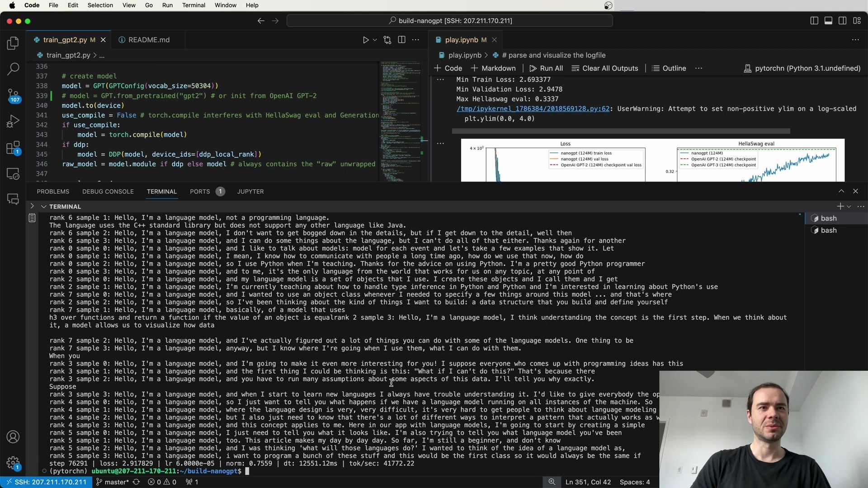This screenshot has height=488, width=868.
Task: Click the notebook output horizontal scrollbar
Action: pyautogui.click(x=621, y=131)
